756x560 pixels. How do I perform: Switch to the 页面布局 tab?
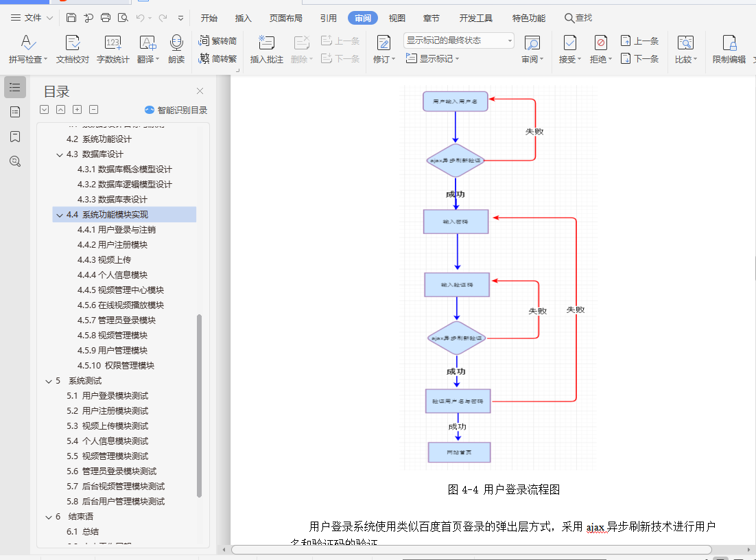click(x=285, y=19)
